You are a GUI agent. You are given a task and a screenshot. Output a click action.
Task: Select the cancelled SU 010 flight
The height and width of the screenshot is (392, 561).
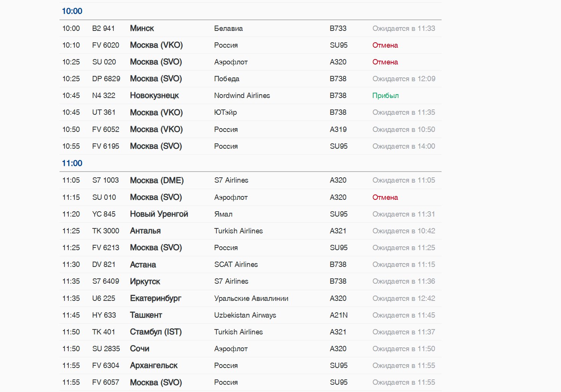pos(250,197)
